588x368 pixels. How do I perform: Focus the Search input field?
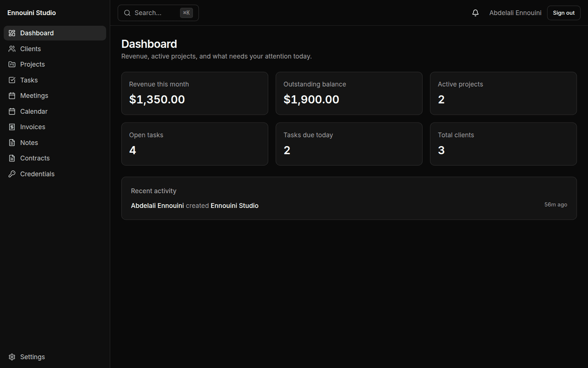pyautogui.click(x=158, y=13)
